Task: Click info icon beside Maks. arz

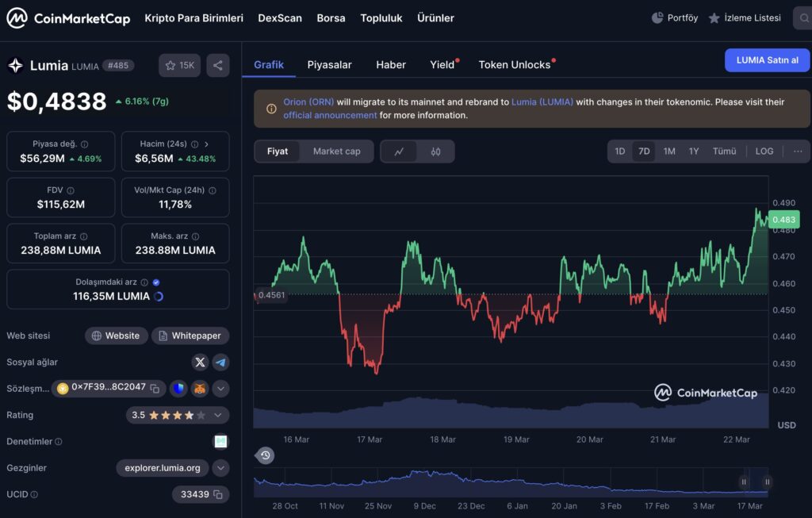Action: tap(195, 236)
